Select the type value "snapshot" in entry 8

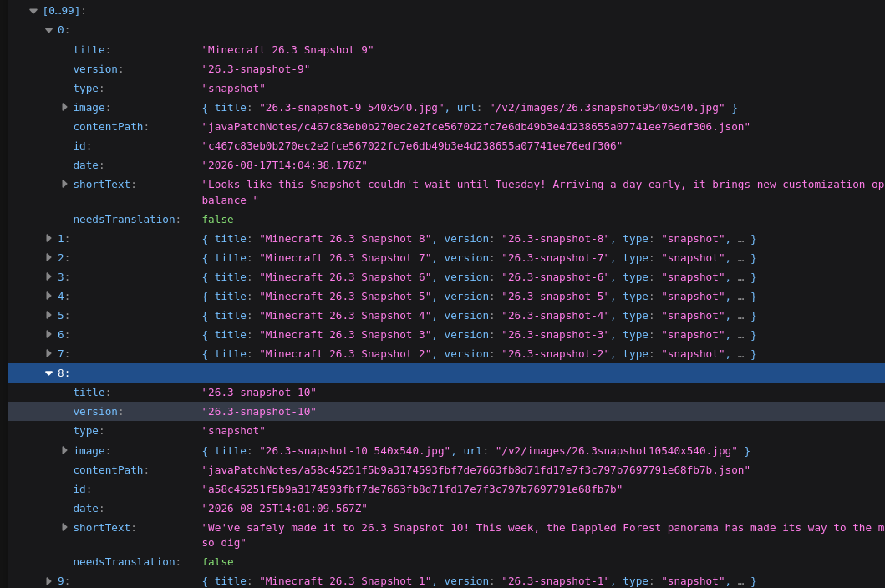point(234,431)
